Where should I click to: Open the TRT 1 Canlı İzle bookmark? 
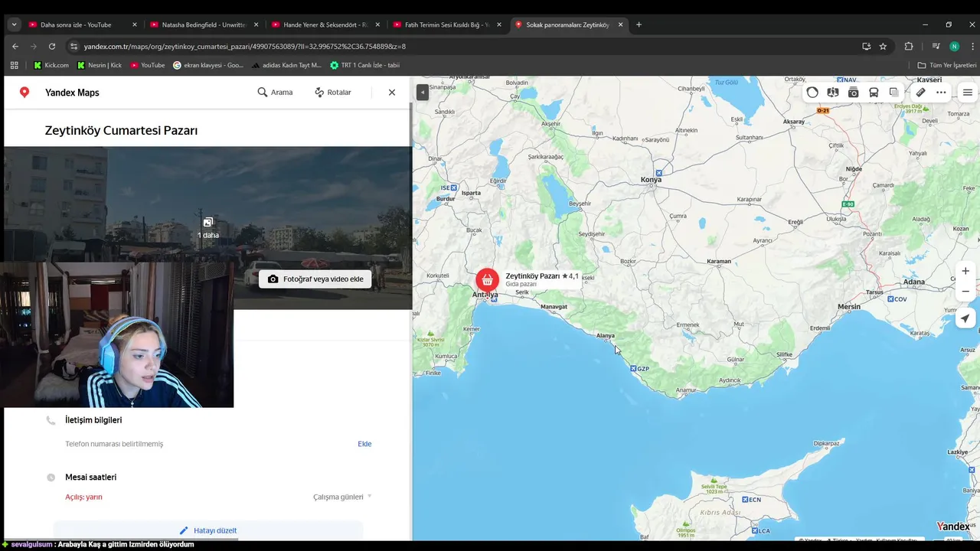click(365, 65)
